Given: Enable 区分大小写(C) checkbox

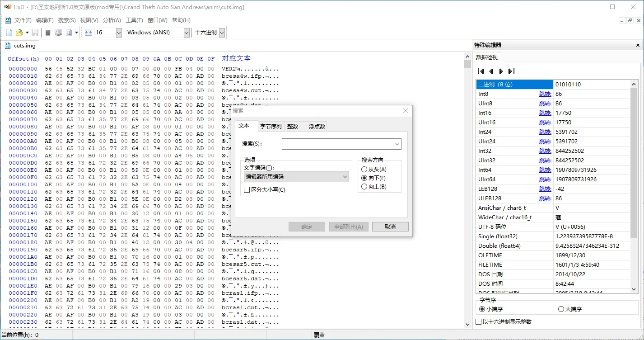Looking at the screenshot, I should tap(265, 190).
